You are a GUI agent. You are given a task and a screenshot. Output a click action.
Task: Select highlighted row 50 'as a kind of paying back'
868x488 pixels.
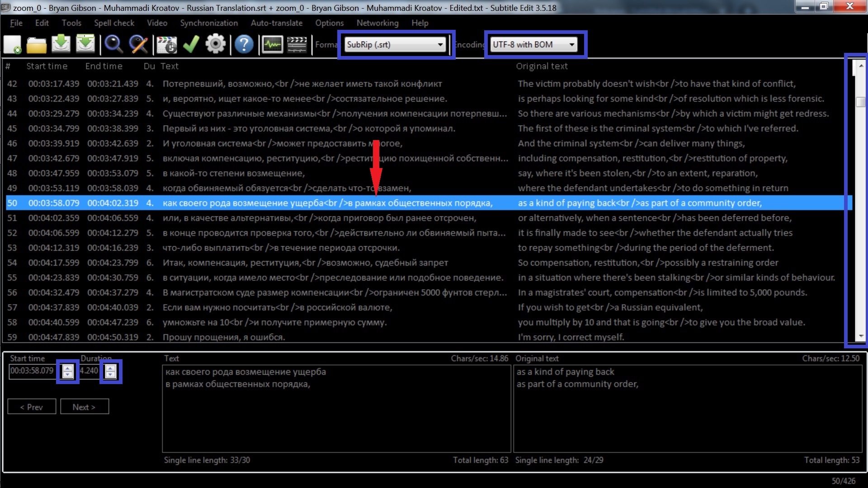429,203
